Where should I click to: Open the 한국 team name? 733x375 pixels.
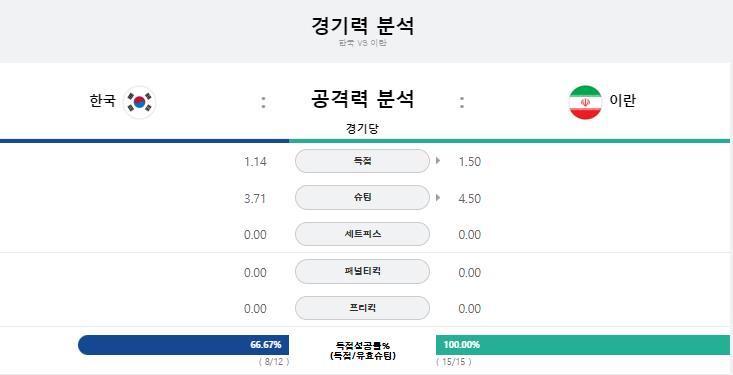[102, 101]
